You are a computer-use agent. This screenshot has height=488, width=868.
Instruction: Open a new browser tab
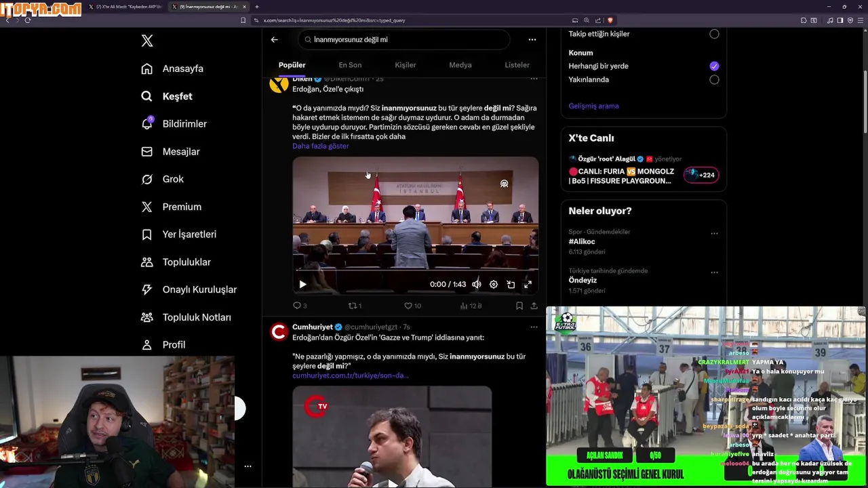click(257, 7)
